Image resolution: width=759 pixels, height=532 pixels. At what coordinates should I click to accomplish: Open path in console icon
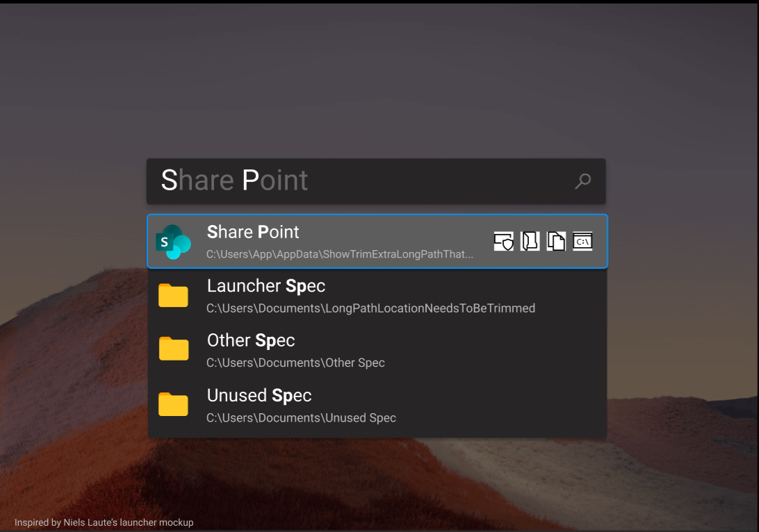(x=582, y=241)
